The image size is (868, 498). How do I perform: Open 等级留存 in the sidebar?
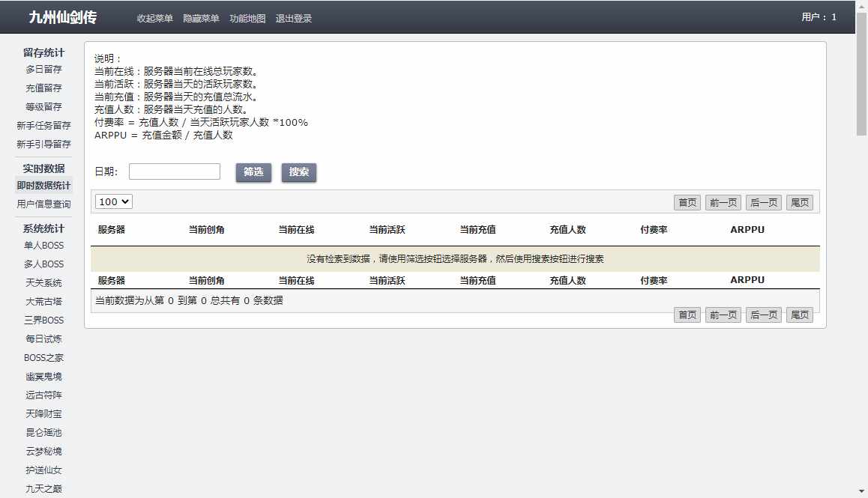(43, 107)
